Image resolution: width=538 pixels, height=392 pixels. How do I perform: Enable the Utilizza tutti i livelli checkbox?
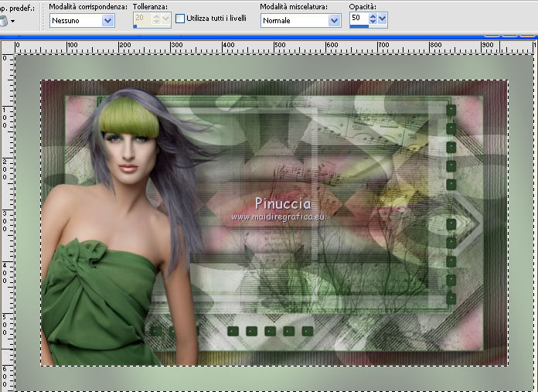[180, 19]
